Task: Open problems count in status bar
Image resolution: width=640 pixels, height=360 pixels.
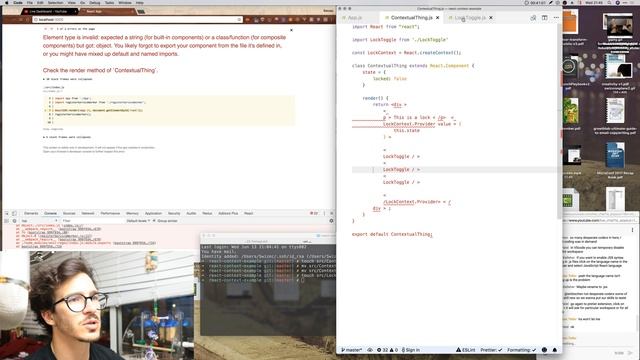Action: coord(387,350)
